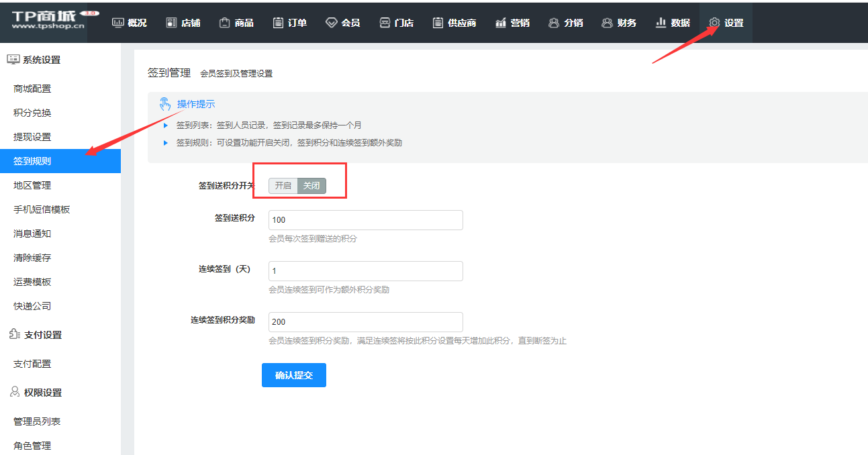This screenshot has height=455, width=868.
Task: Open the 订单 orders section
Action: [x=289, y=21]
